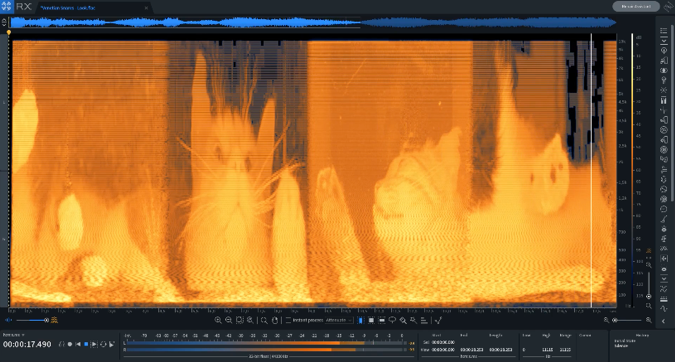The width and height of the screenshot is (675, 362).
Task: Click the zoom out magnifier below spectrogram
Action: coord(229,320)
